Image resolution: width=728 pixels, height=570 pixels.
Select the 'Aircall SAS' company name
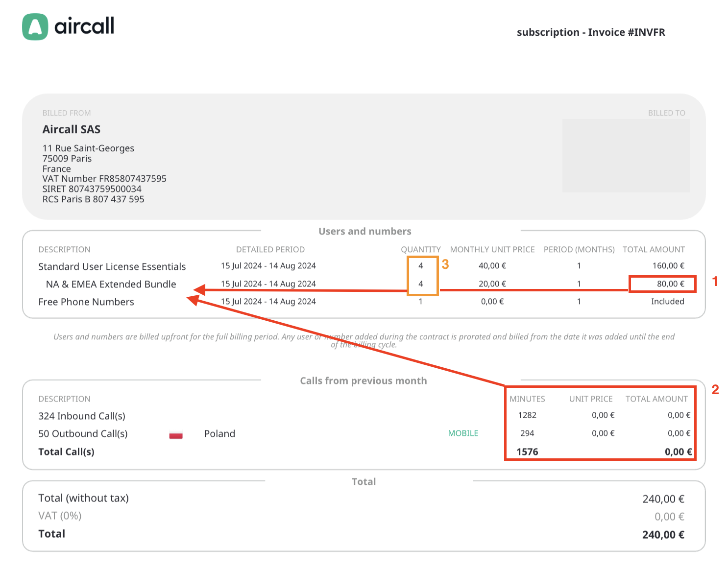point(72,129)
